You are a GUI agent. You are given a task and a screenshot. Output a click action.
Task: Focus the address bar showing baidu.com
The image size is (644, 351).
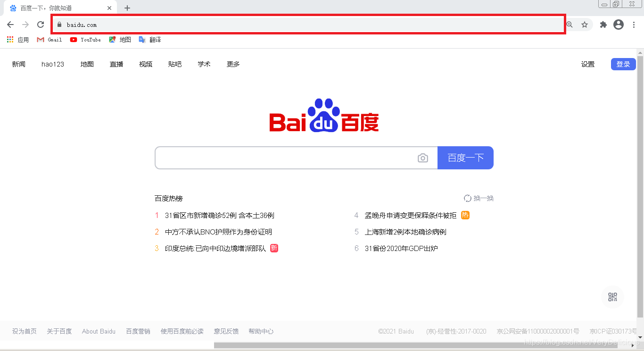[309, 25]
